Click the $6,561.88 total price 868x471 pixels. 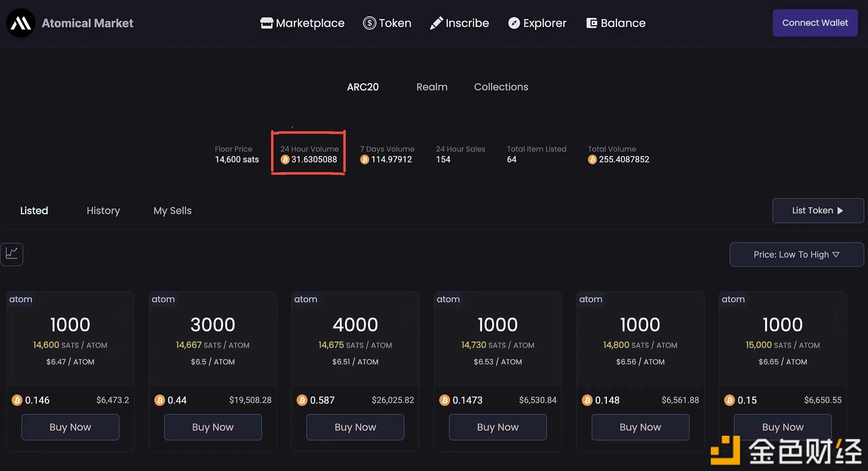coord(680,400)
